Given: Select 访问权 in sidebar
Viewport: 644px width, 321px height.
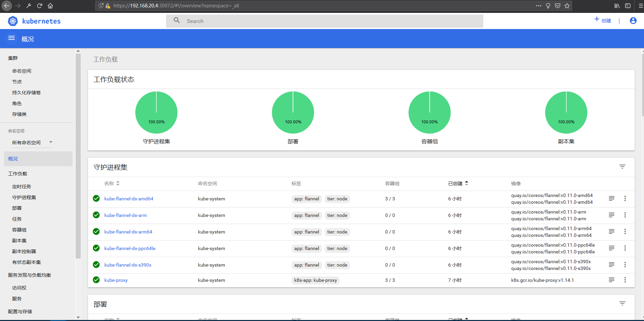Looking at the screenshot, I should pos(19,288).
